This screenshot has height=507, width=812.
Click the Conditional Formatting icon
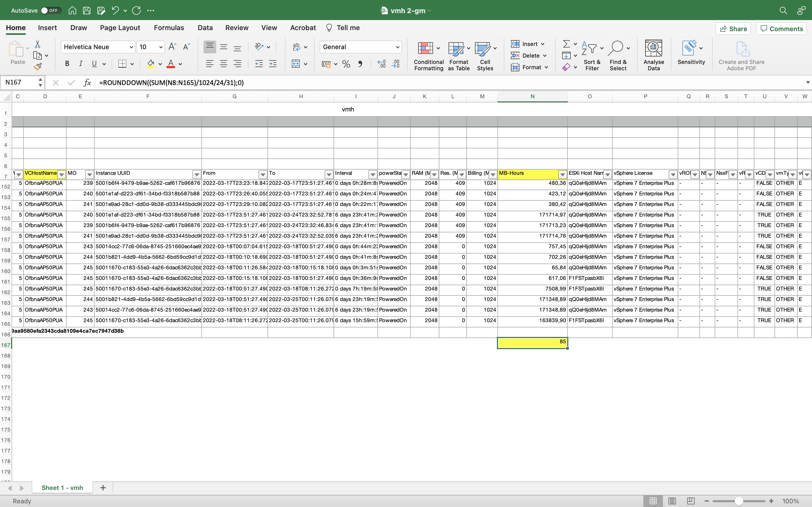click(x=425, y=49)
